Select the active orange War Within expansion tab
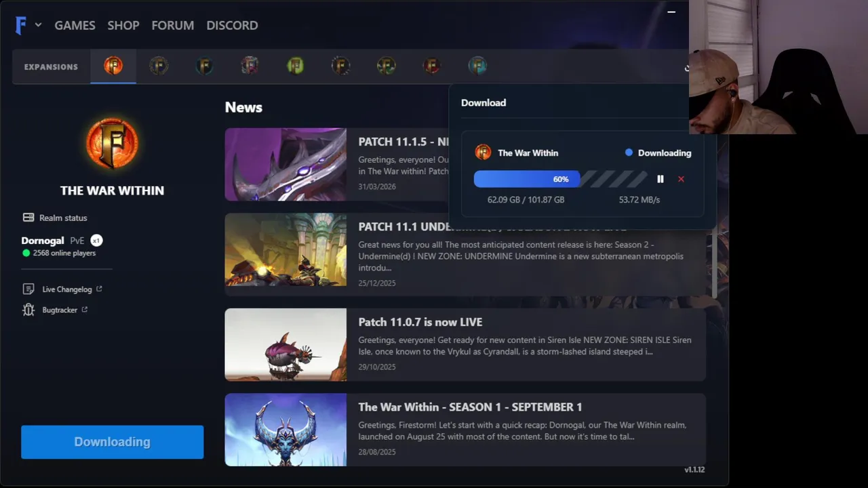The image size is (868, 488). (x=113, y=66)
